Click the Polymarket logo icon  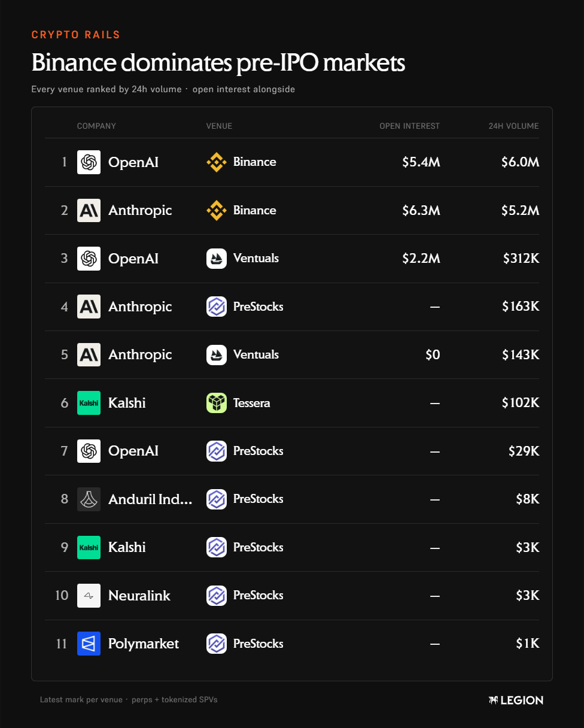89,644
